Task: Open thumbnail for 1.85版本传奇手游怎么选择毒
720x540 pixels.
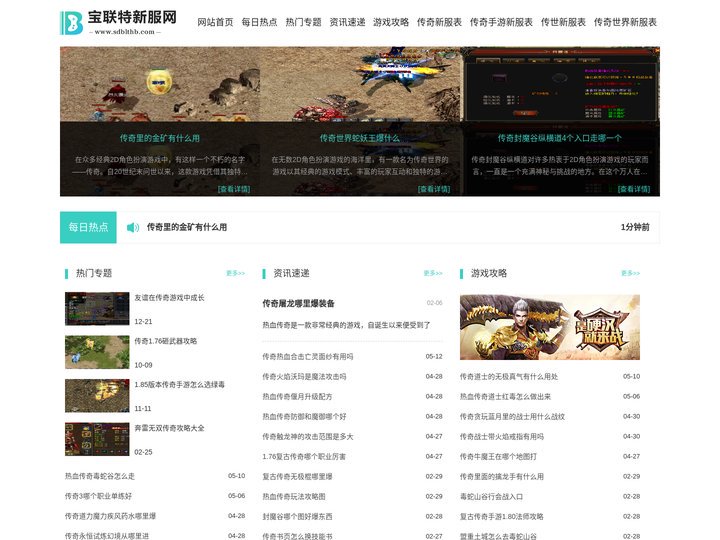Action: 97,396
